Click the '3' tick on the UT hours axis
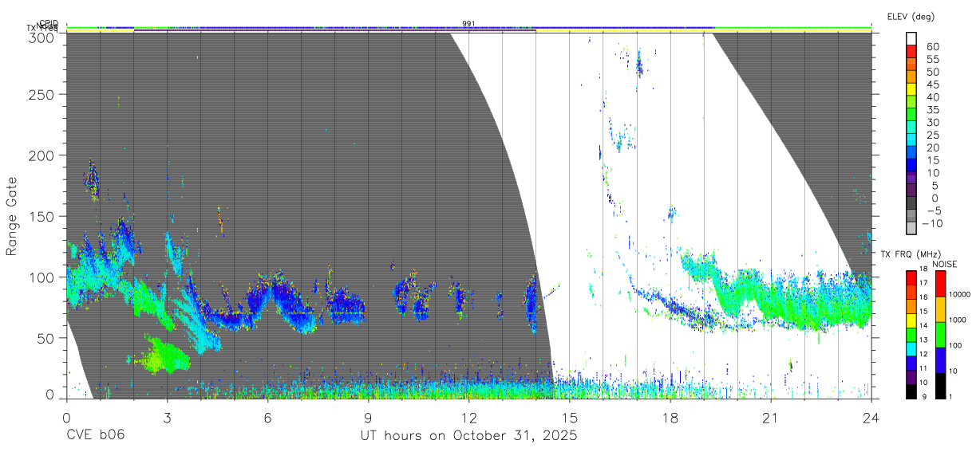Image resolution: width=980 pixels, height=452 pixels. click(167, 417)
